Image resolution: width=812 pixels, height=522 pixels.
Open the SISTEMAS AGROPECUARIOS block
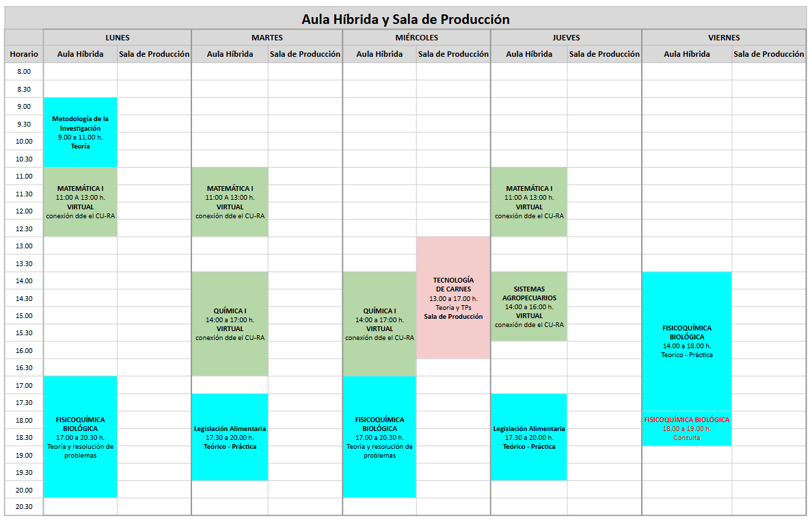coord(529,306)
